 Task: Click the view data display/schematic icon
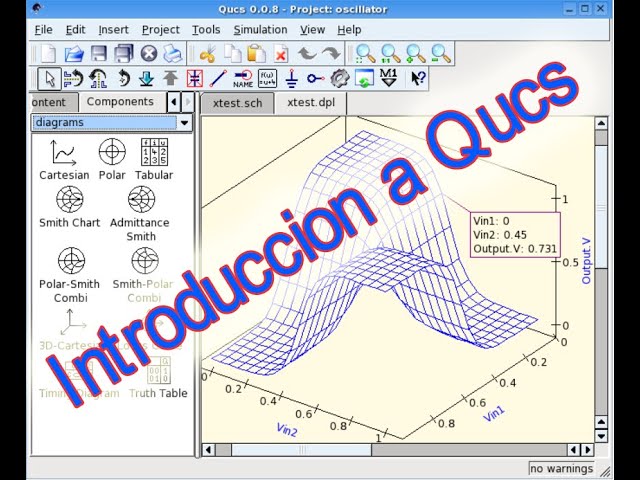point(364,78)
